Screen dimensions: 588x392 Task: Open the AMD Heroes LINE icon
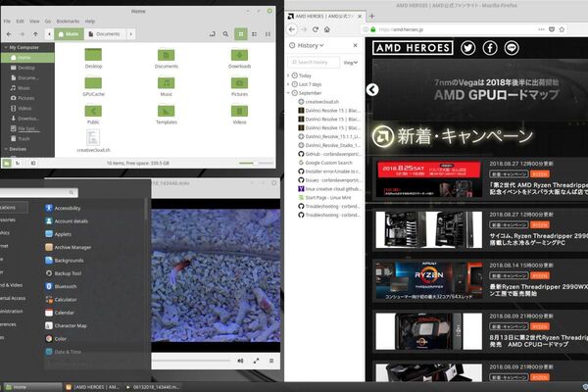point(512,48)
